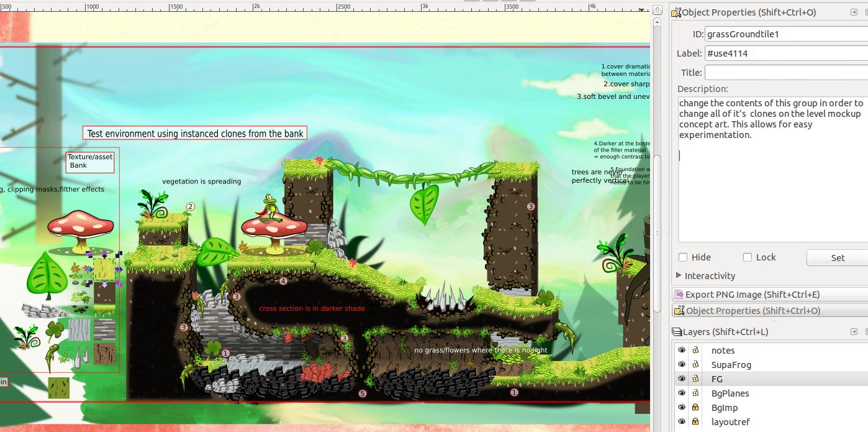This screenshot has width=868, height=432.
Task: Click the Export PNG Image pink arrow icon
Action: click(x=677, y=294)
